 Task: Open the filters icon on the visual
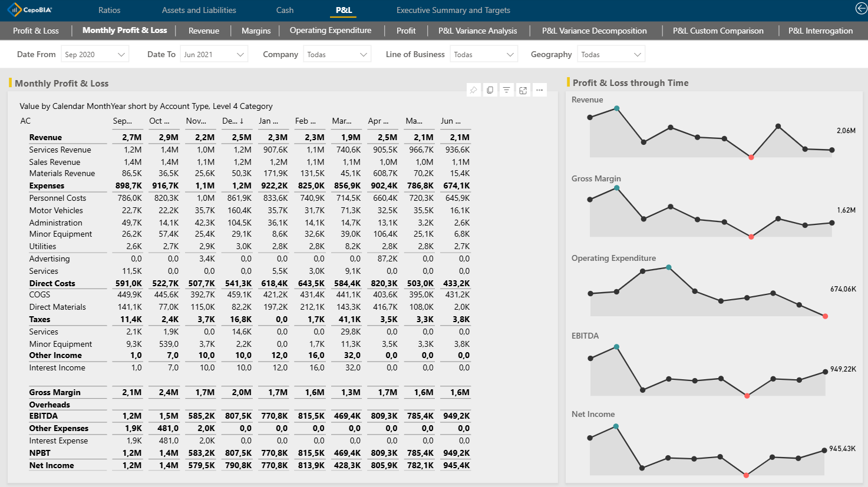(x=506, y=90)
